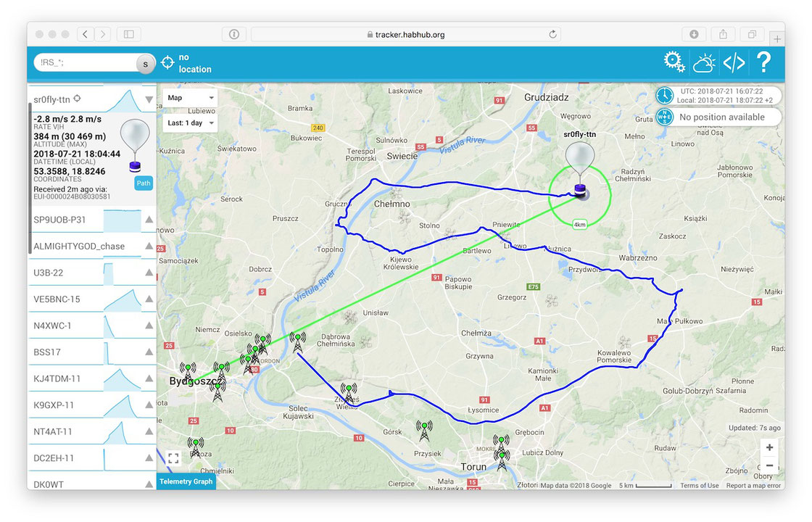Click the sr0fly-ttn balloon on the map
The image size is (812, 522).
click(x=580, y=170)
